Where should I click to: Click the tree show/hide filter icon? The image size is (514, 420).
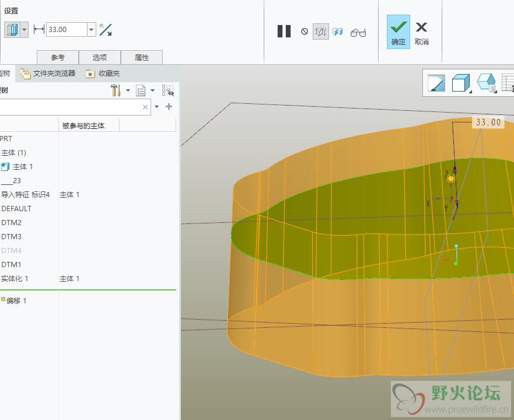coord(167,90)
